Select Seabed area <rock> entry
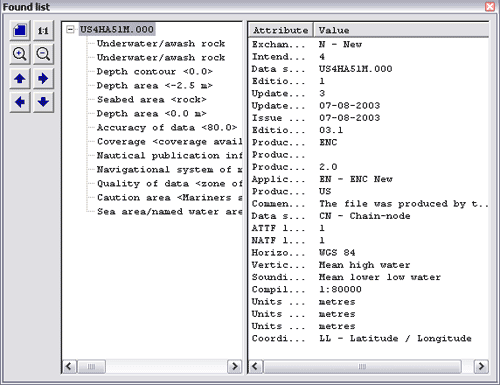Screen dimensions: 500x385 (x=152, y=100)
